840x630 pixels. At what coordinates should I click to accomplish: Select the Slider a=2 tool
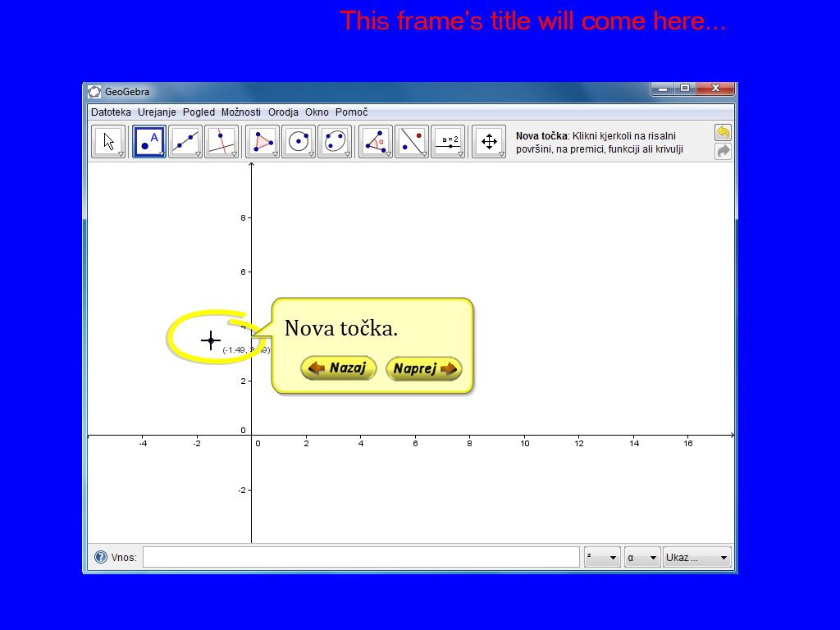click(x=448, y=141)
